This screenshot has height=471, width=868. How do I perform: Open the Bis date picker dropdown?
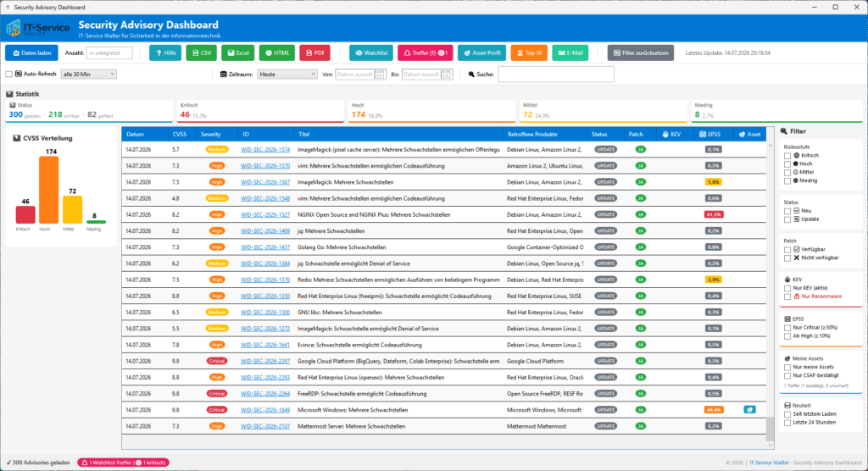(446, 75)
